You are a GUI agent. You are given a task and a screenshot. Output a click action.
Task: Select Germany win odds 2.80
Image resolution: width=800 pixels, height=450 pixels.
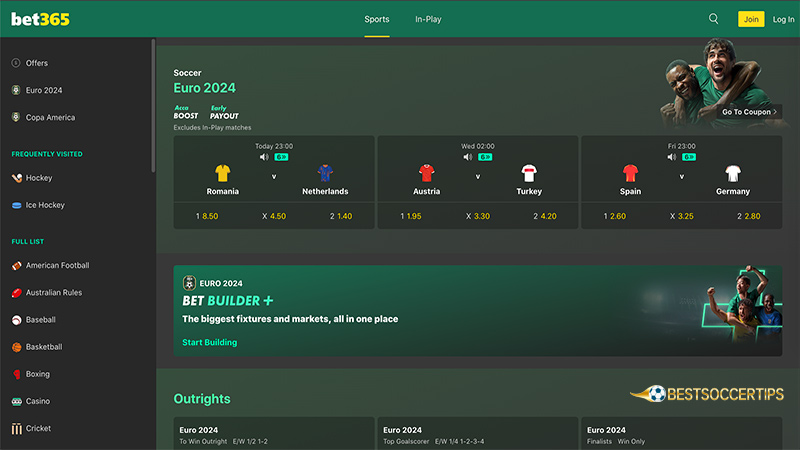coord(748,216)
